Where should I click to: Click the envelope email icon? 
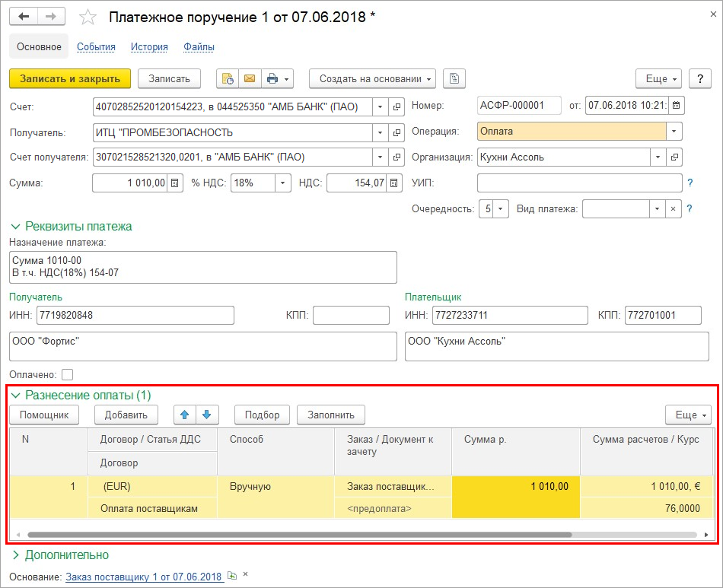point(248,78)
